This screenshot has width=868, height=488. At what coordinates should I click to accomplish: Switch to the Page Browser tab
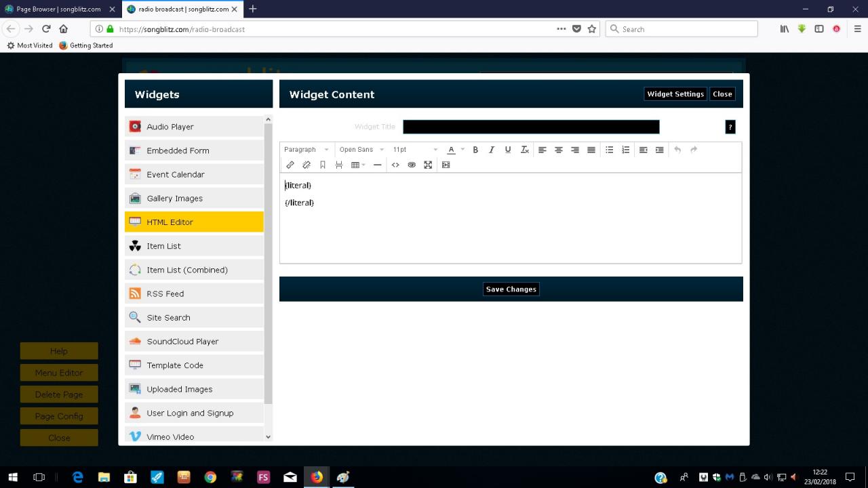[x=59, y=9]
